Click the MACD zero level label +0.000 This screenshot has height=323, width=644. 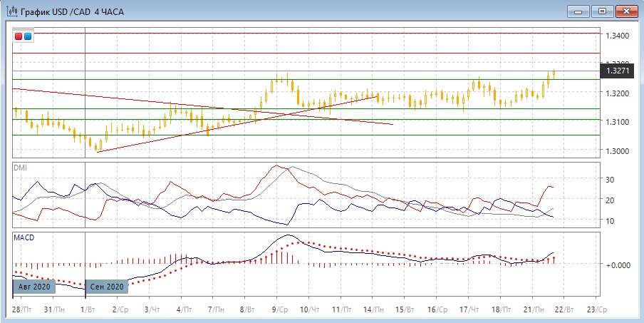click(616, 265)
